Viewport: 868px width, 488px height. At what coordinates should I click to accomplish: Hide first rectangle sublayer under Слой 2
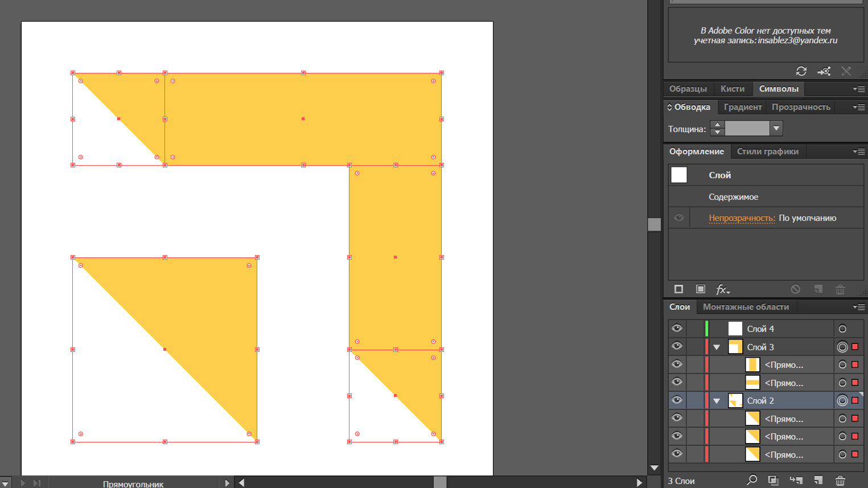[677, 418]
